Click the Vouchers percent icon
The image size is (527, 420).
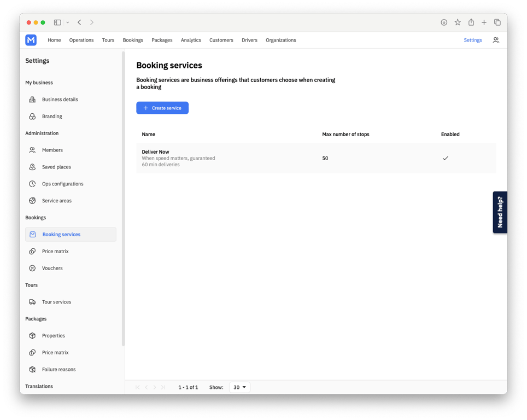coord(32,268)
